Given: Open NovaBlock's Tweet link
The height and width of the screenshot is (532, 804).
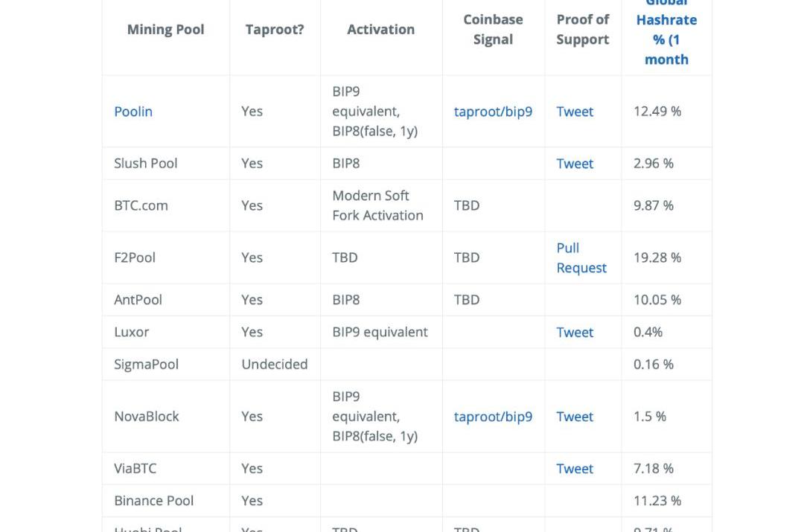Looking at the screenshot, I should 575,417.
